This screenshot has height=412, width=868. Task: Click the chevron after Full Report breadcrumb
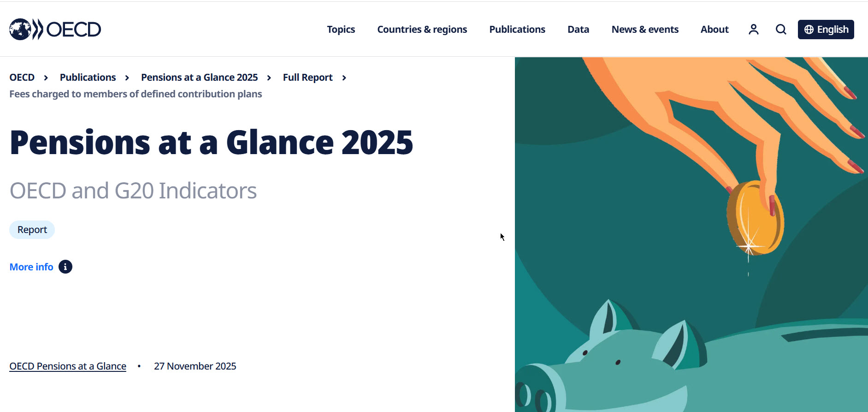[344, 78]
